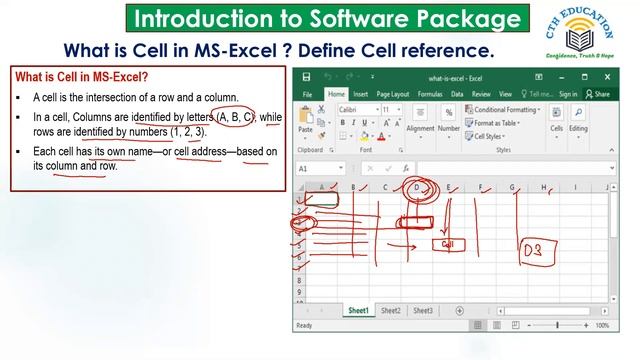Open the Font Color dropdown arrow
Screen dimensions: 640x360
390,136
